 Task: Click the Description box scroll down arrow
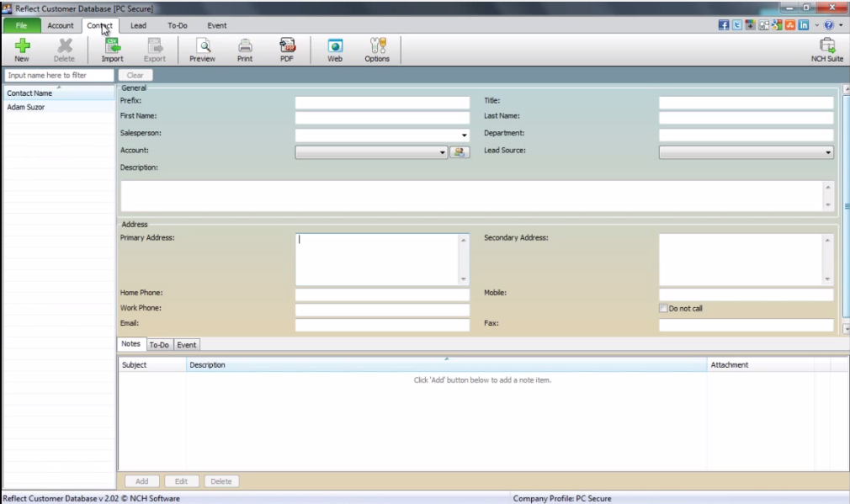828,204
